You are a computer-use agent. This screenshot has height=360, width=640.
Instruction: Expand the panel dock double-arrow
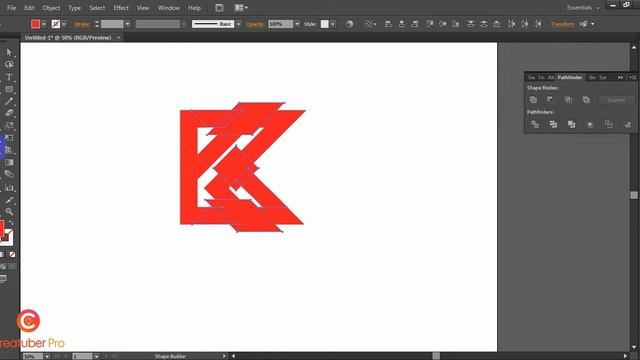click(620, 77)
